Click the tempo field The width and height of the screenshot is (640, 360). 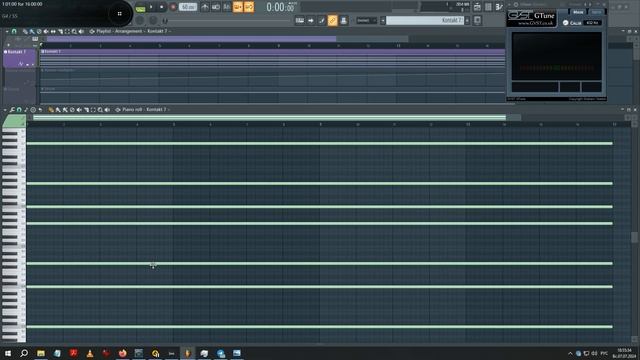[188, 7]
